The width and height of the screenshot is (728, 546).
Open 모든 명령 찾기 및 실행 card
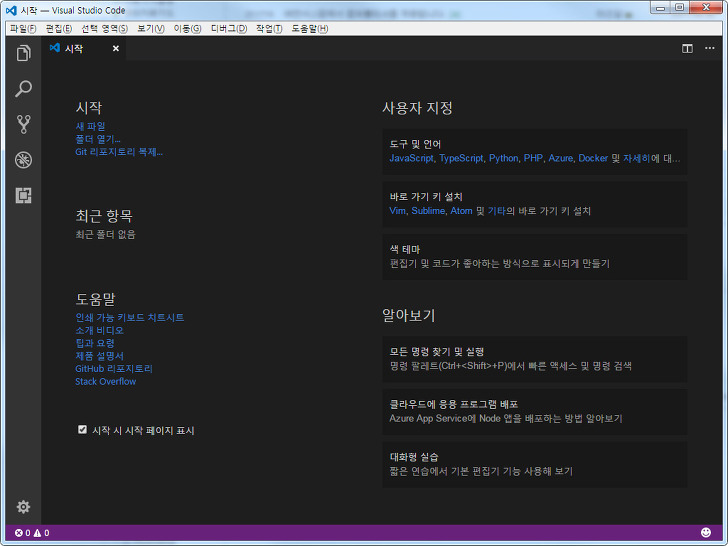(535, 359)
